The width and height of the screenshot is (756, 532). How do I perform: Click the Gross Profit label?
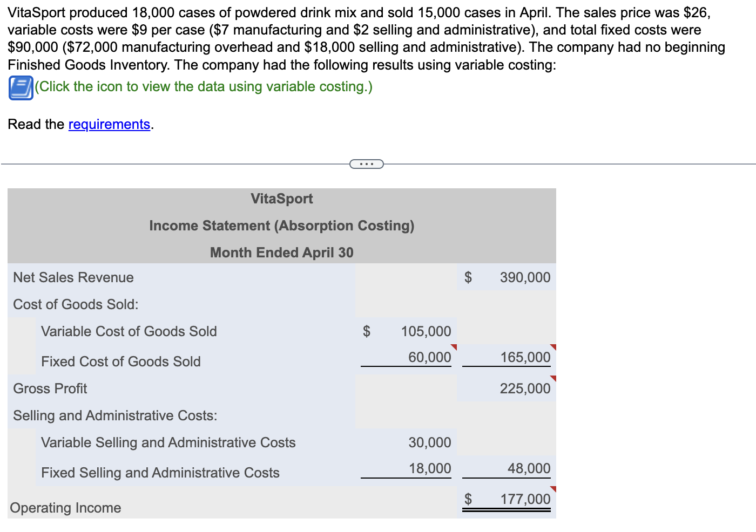point(50,388)
